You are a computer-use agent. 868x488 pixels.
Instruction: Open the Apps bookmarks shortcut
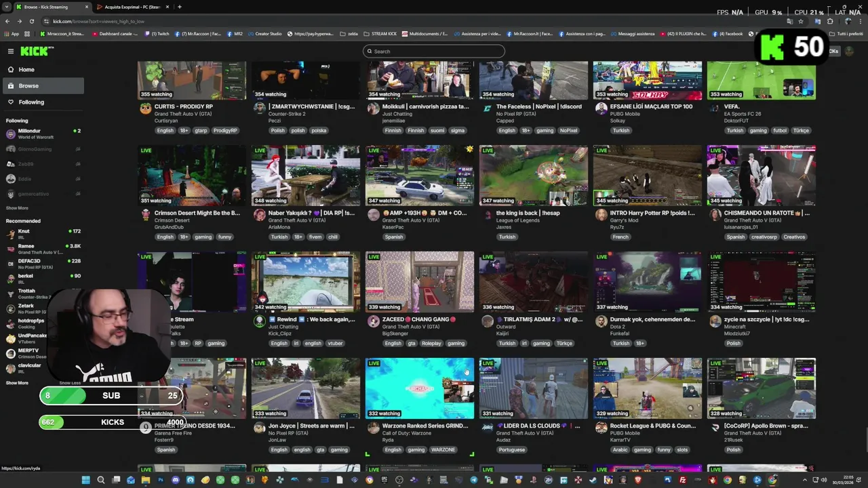[x=12, y=34]
